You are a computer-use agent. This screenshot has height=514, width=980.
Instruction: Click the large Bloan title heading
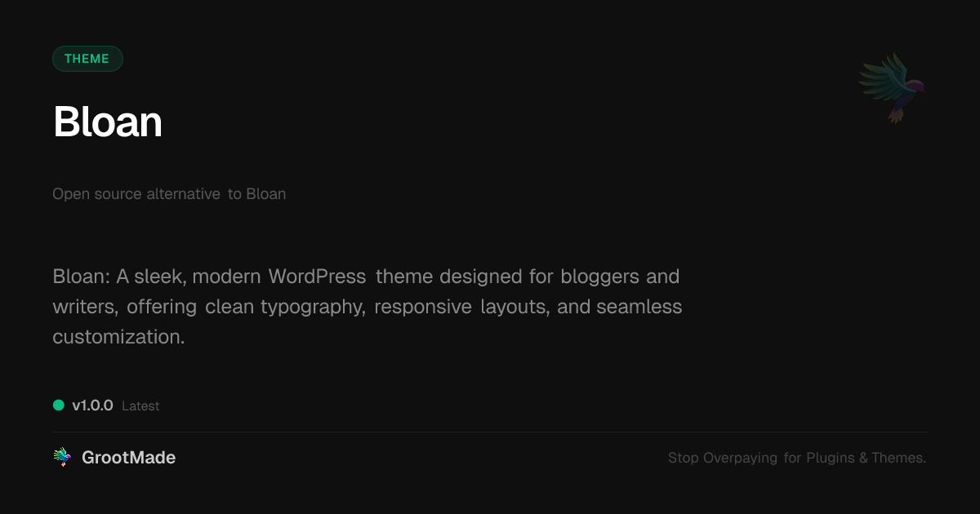[x=108, y=122]
